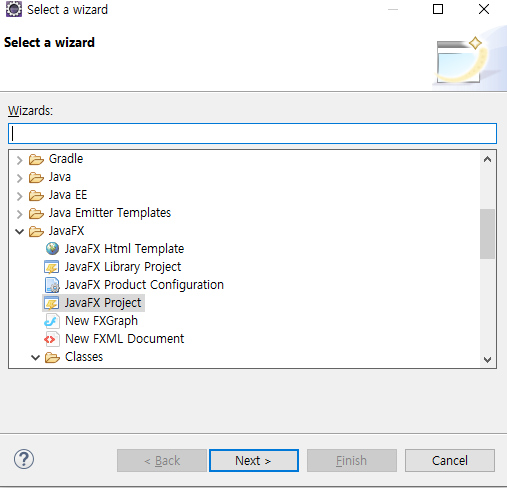This screenshot has height=488, width=507.
Task: Click the New FXML Document icon
Action: pos(52,339)
